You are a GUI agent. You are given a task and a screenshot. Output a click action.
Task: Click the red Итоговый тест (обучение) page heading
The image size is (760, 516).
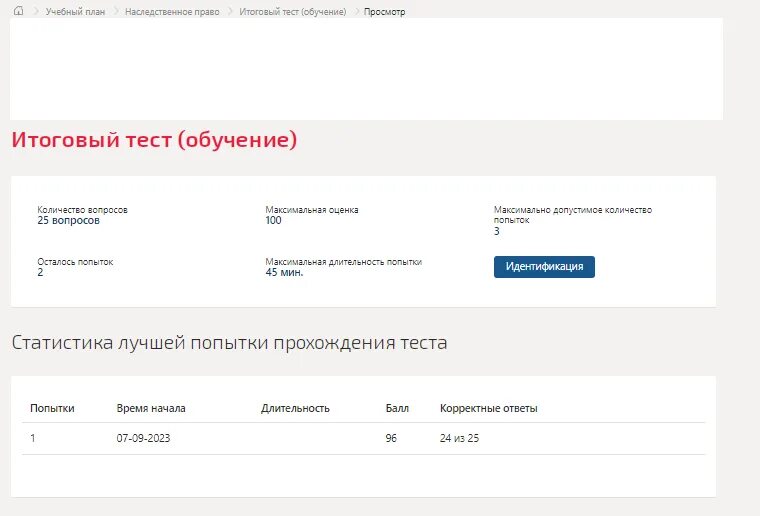pyautogui.click(x=154, y=140)
